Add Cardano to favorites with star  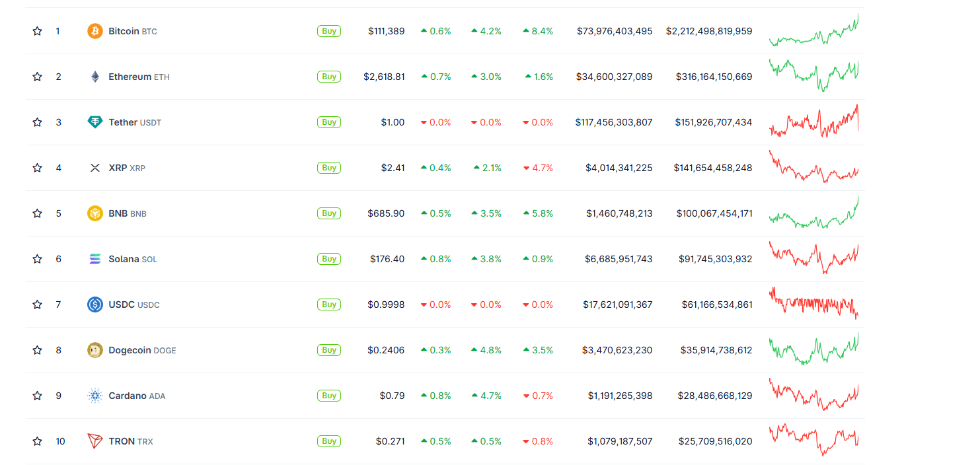point(38,396)
